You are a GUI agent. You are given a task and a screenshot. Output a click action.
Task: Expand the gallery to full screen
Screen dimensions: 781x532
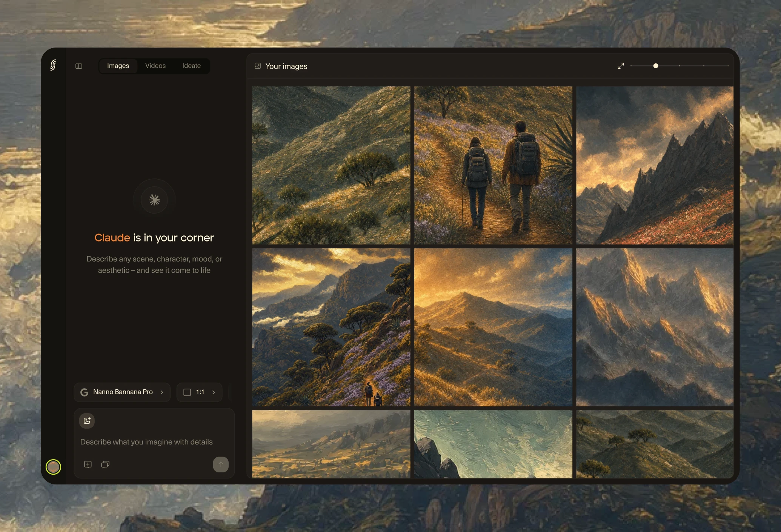pyautogui.click(x=621, y=66)
